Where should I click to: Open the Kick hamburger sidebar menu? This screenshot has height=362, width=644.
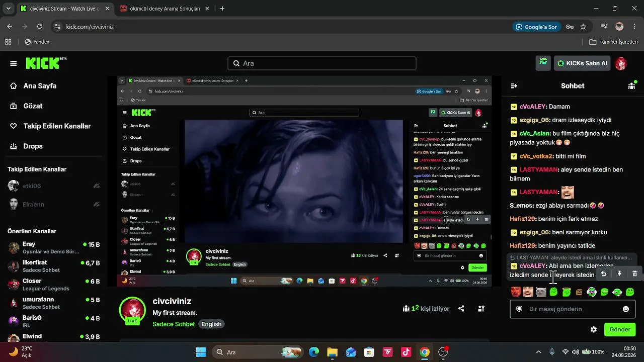[x=14, y=63]
